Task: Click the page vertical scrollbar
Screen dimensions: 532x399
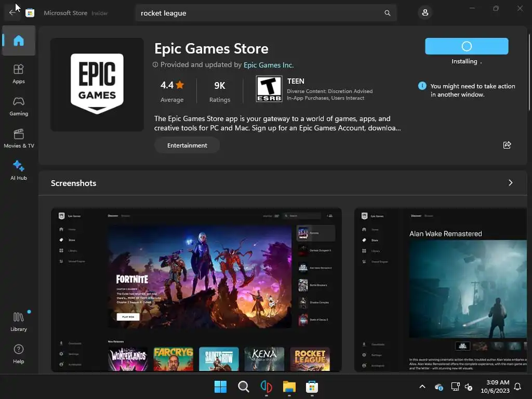Action: 529,72
